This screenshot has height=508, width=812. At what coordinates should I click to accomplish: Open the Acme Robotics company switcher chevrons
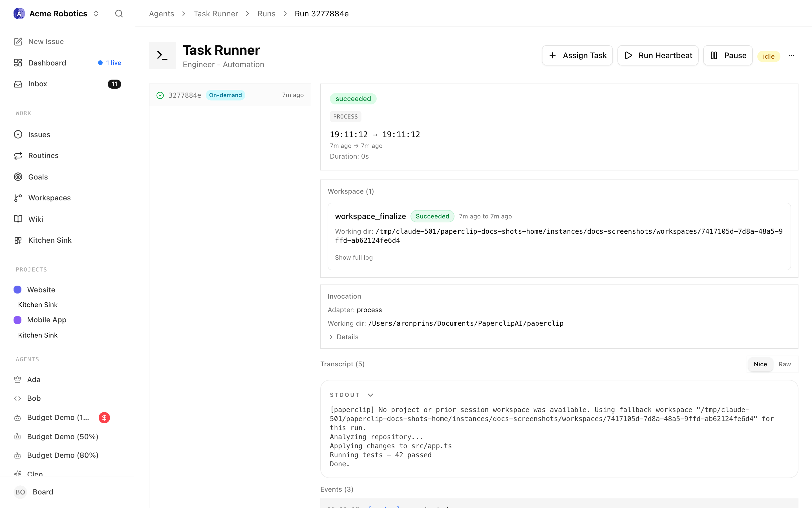pos(96,14)
